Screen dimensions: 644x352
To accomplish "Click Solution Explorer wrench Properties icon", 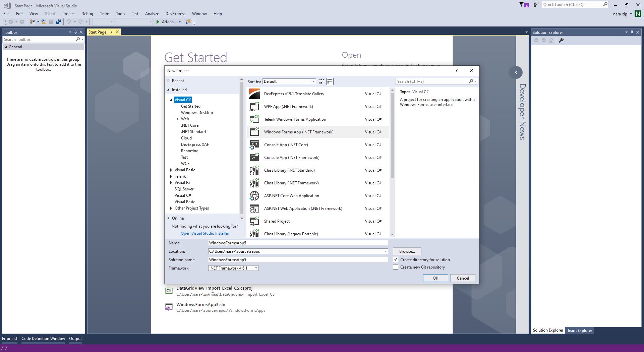I will [x=561, y=40].
